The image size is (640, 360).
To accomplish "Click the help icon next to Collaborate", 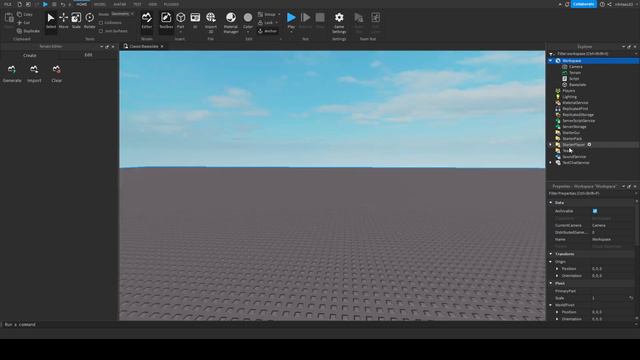I will click(x=602, y=4).
